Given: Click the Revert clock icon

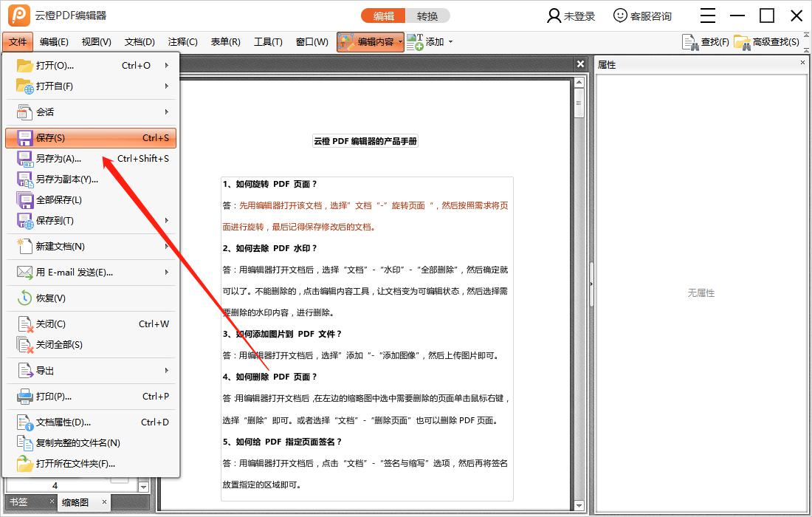Looking at the screenshot, I should [x=24, y=298].
